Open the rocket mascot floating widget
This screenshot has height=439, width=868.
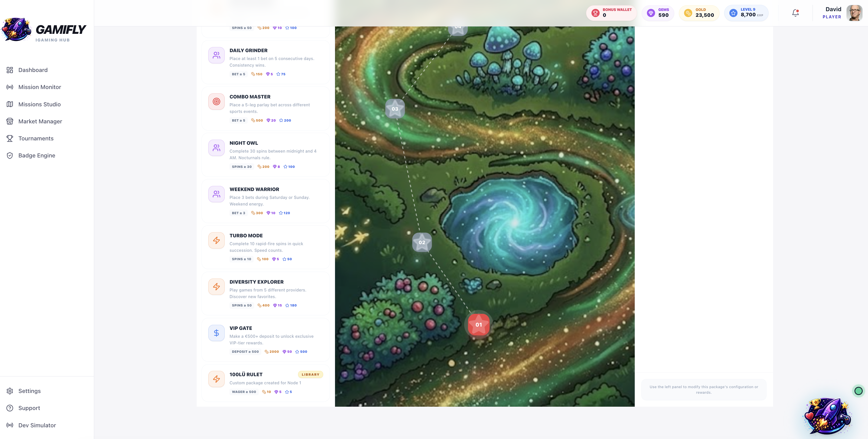click(828, 416)
